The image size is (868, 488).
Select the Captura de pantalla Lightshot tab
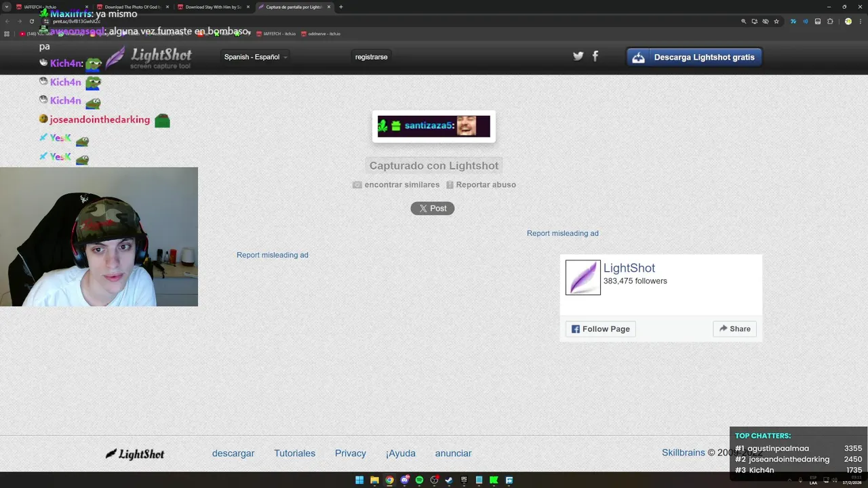click(294, 7)
